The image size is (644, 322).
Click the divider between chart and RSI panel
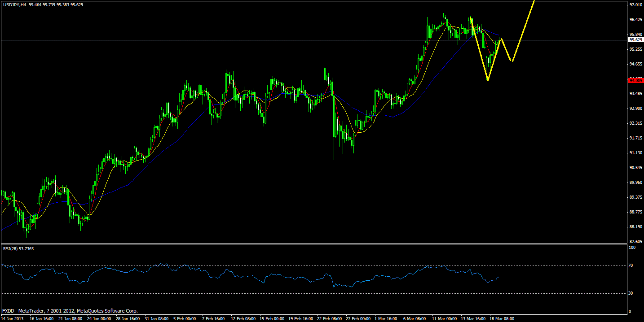click(314, 245)
